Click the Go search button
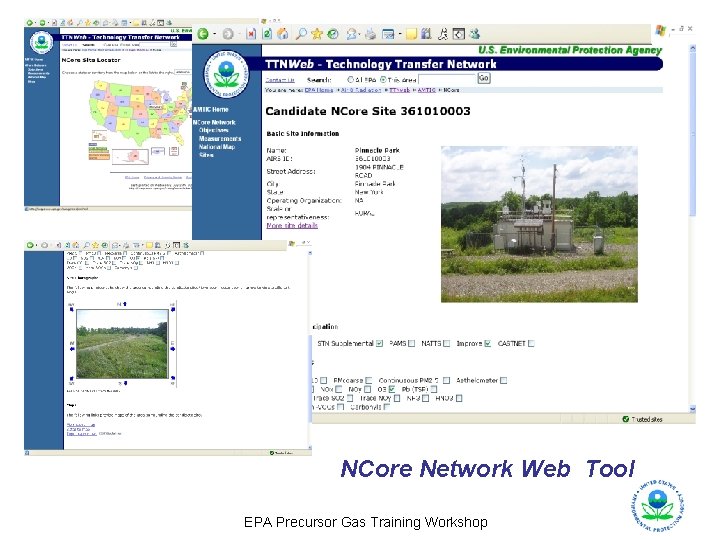 click(484, 79)
